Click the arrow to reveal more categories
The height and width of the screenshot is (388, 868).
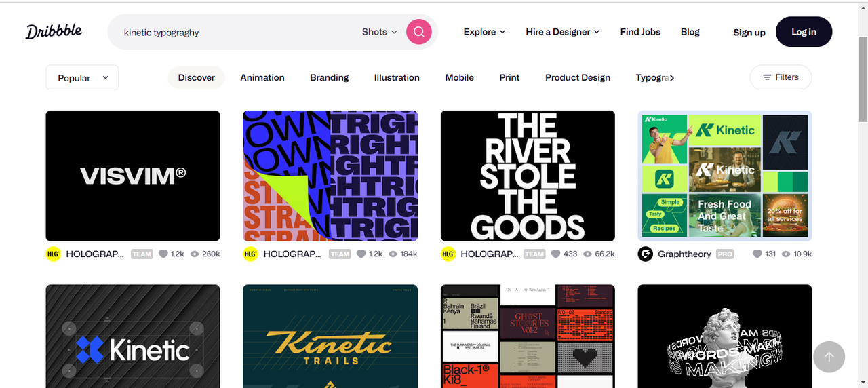(671, 77)
